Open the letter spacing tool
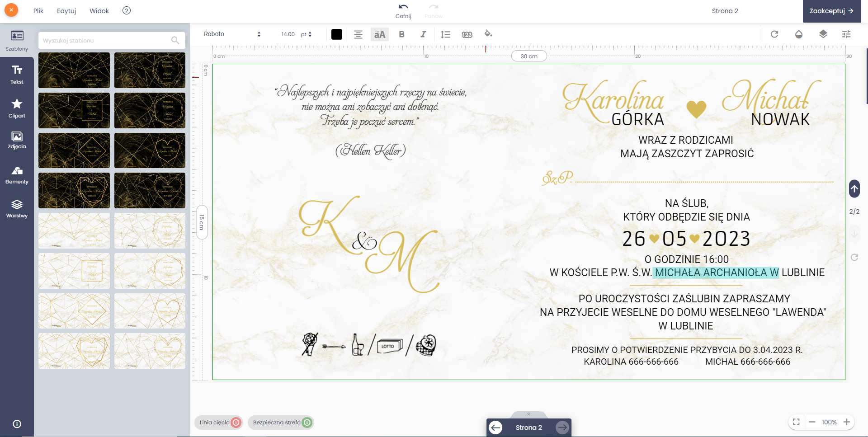The height and width of the screenshot is (437, 868). coord(467,34)
